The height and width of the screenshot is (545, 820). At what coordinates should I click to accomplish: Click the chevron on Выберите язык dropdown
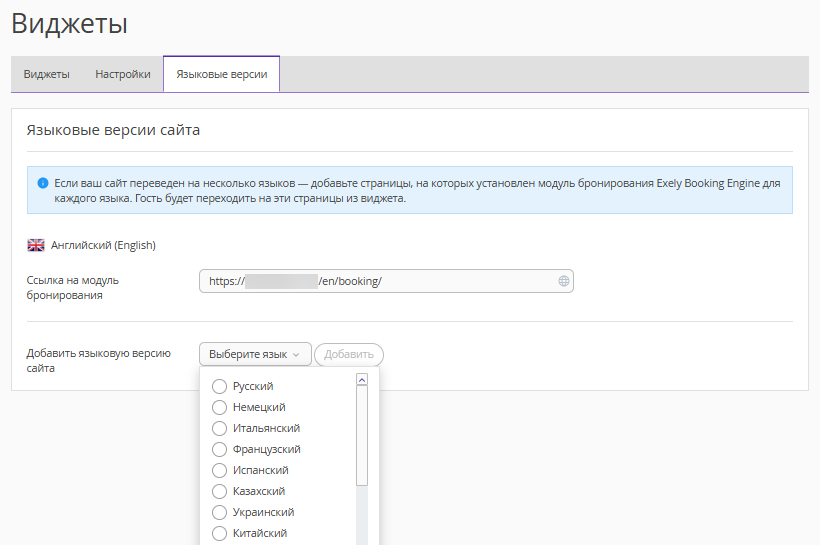point(296,355)
